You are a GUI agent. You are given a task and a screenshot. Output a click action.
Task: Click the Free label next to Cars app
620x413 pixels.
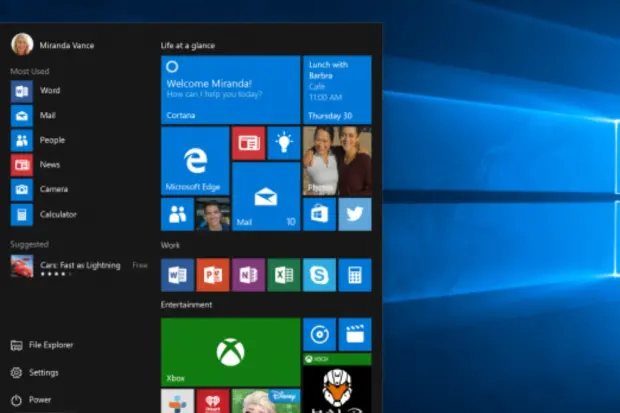[x=140, y=265]
